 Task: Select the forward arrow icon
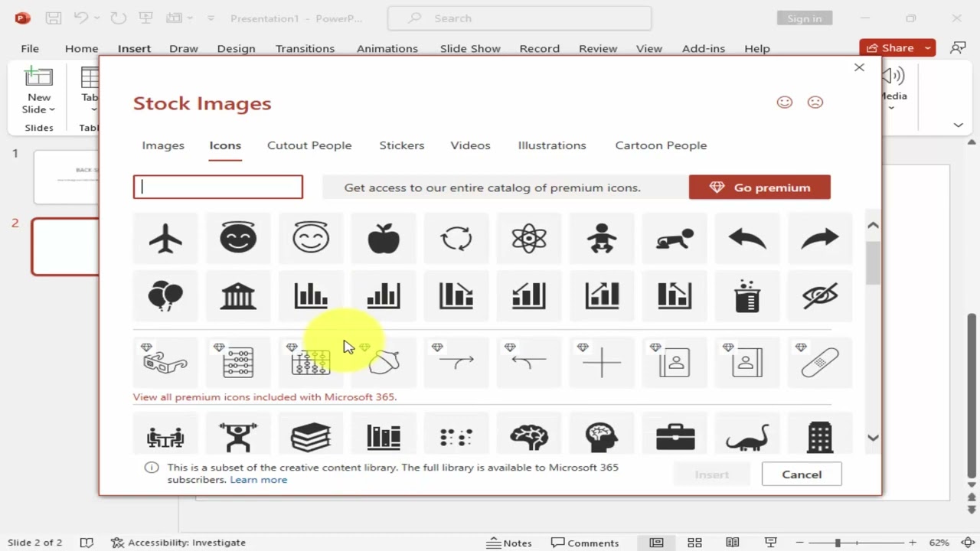click(820, 239)
